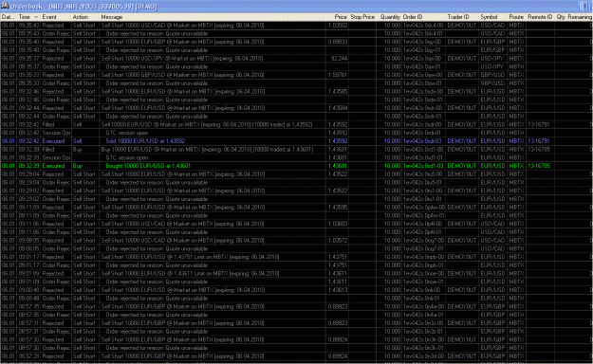Select the 'Sell 10000 EUR/USD @ Market' Filled message
Image resolution: width=593 pixels, height=364 pixels.
coord(207,125)
